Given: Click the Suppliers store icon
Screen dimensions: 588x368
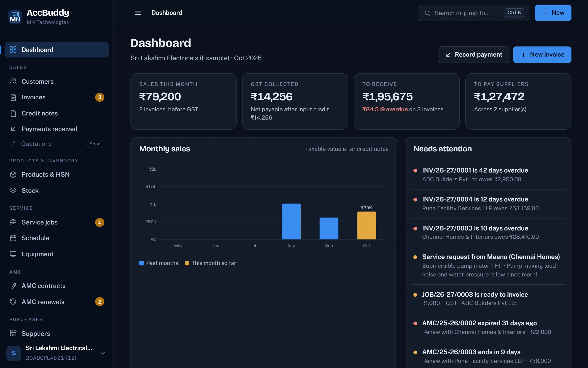Looking at the screenshot, I should (x=13, y=333).
